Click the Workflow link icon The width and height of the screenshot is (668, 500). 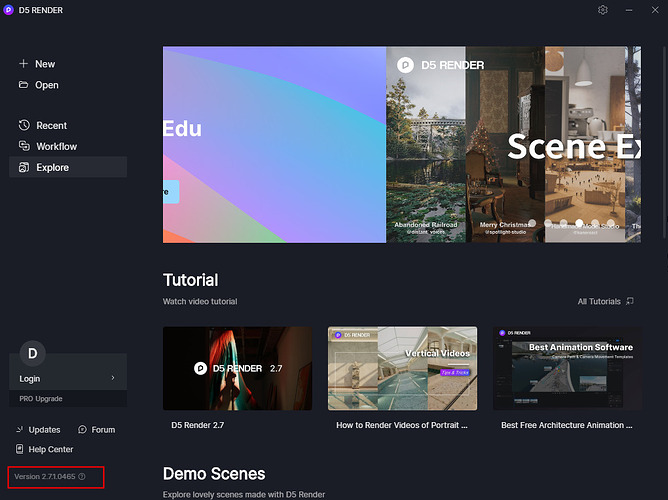click(x=24, y=146)
